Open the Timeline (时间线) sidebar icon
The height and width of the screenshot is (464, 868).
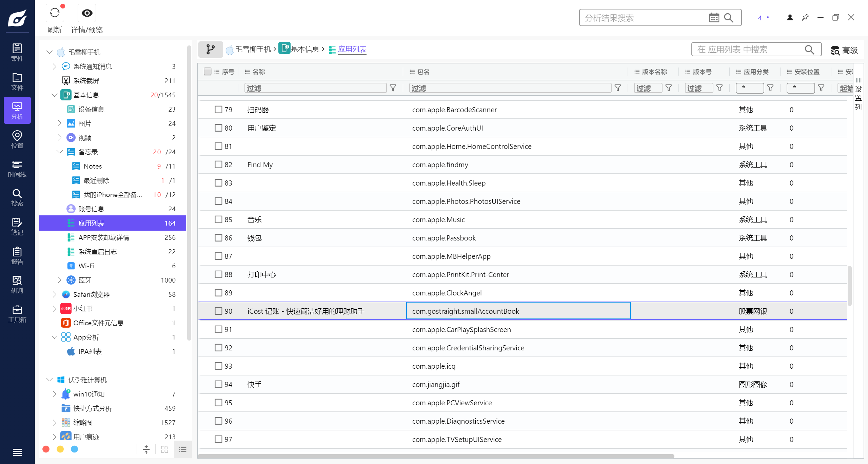point(17,169)
